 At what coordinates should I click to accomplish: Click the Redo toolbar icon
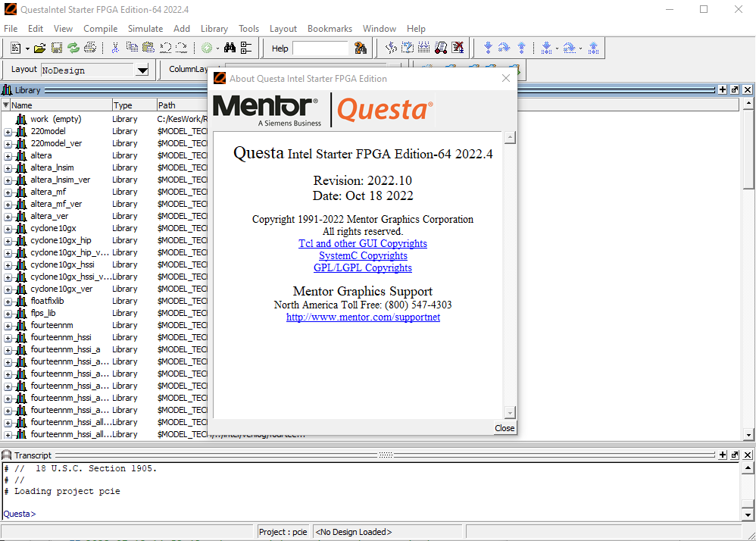[x=182, y=48]
